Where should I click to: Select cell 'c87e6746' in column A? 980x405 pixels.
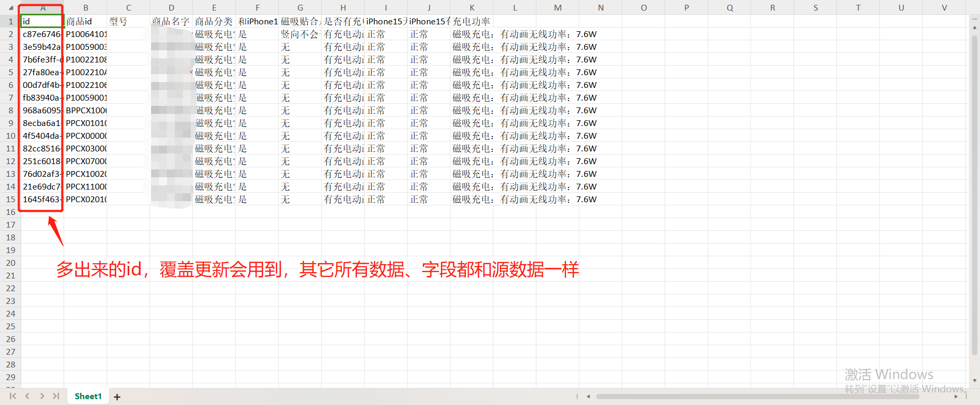pos(42,34)
